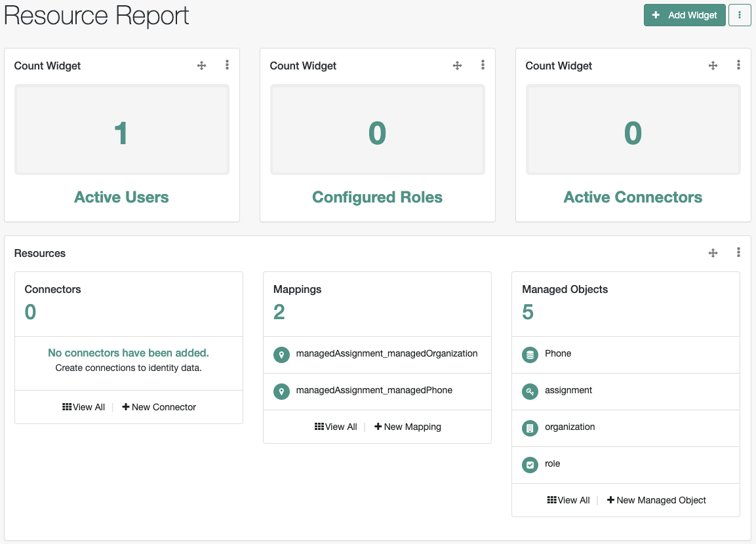Open the Resources widget options menu

pos(738,252)
